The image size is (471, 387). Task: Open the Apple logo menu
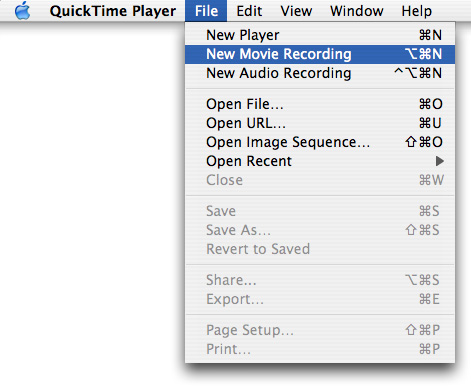tap(22, 11)
